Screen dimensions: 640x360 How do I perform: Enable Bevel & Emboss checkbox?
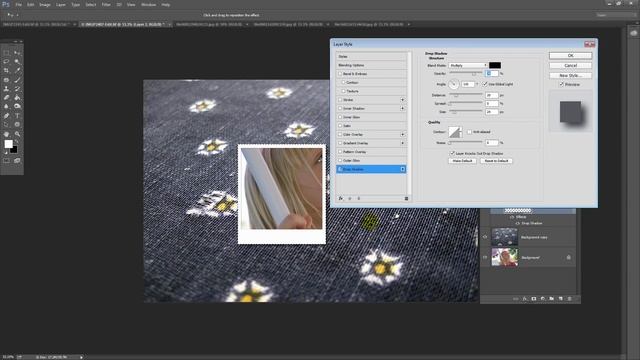pyautogui.click(x=340, y=74)
